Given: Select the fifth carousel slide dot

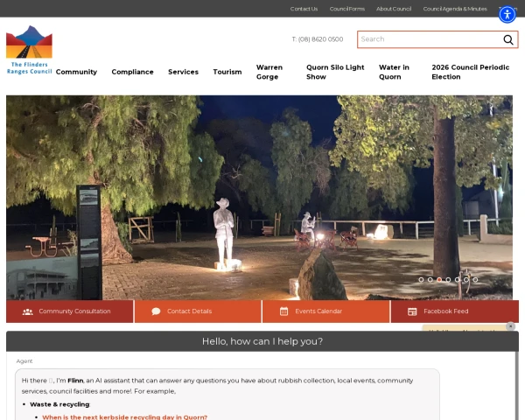Looking at the screenshot, I should point(457,280).
